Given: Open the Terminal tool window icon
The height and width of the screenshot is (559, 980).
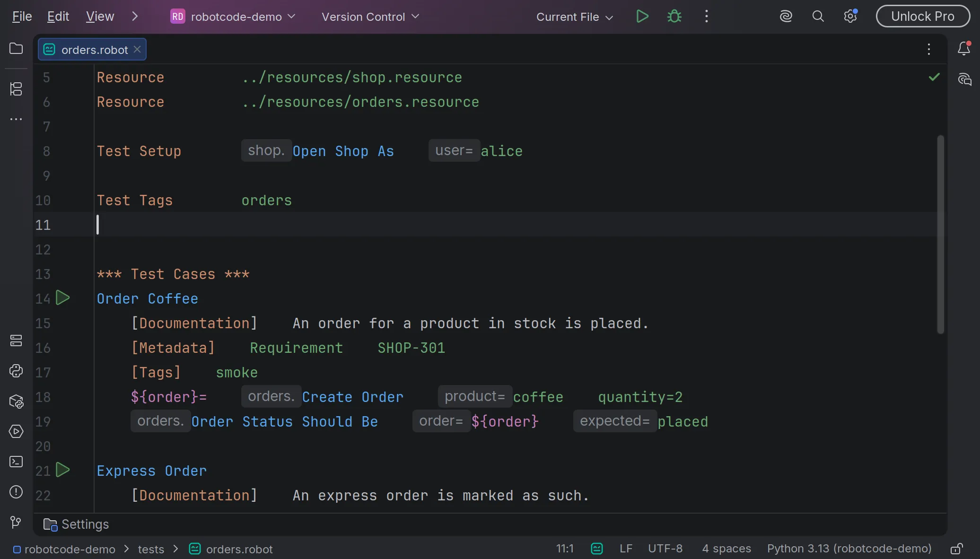Looking at the screenshot, I should [16, 462].
